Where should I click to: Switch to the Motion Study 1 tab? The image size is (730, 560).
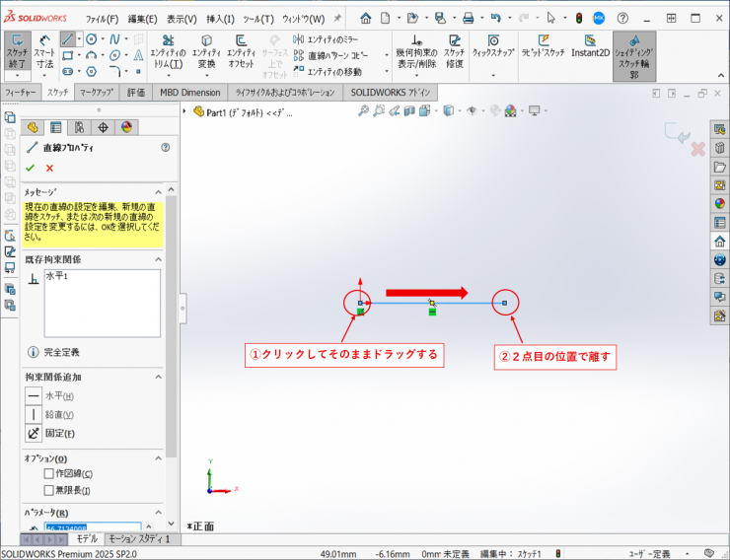coord(140,539)
